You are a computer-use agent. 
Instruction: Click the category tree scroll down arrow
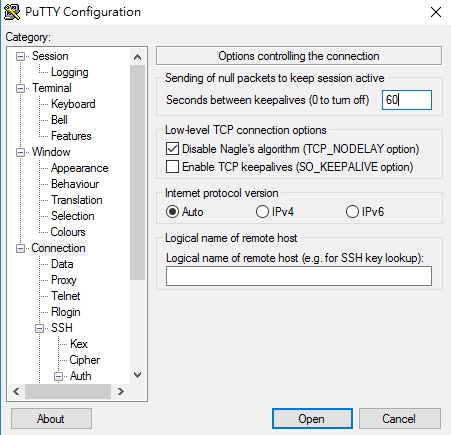(137, 375)
